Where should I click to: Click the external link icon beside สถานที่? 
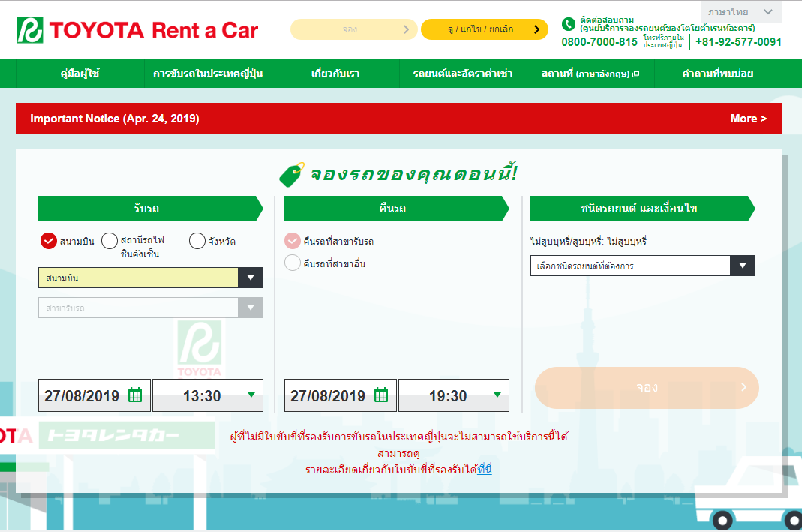click(x=635, y=74)
